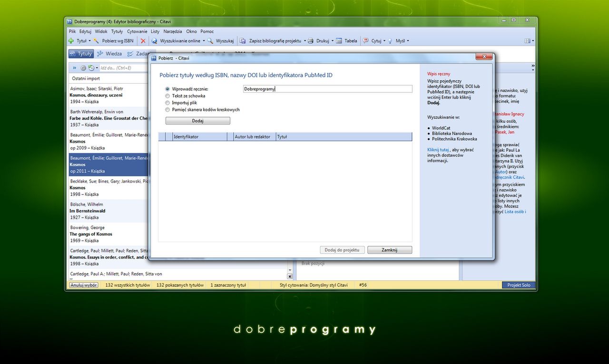Click the Drukuj printer icon

click(311, 41)
